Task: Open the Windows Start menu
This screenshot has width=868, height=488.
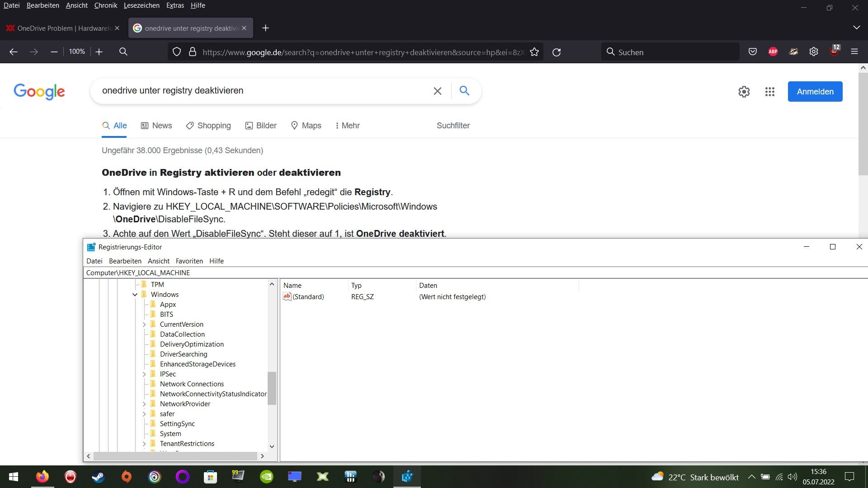Action: [14, 477]
